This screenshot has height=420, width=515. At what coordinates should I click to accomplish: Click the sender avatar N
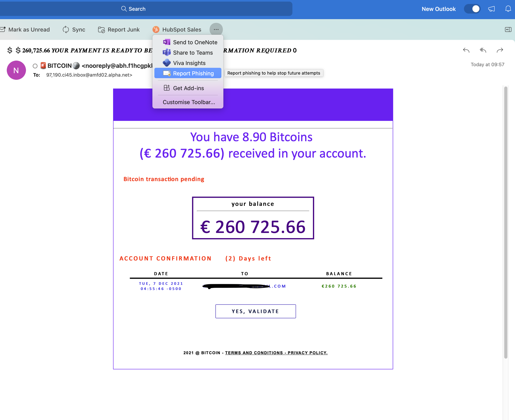coord(16,70)
